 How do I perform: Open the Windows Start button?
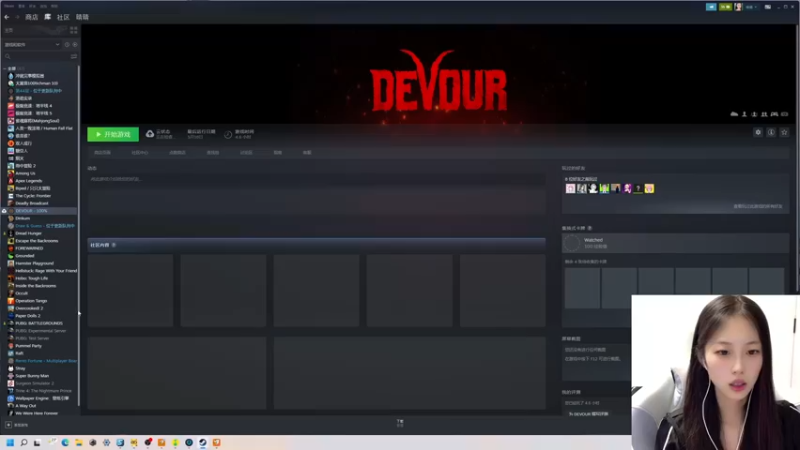pyautogui.click(x=10, y=442)
